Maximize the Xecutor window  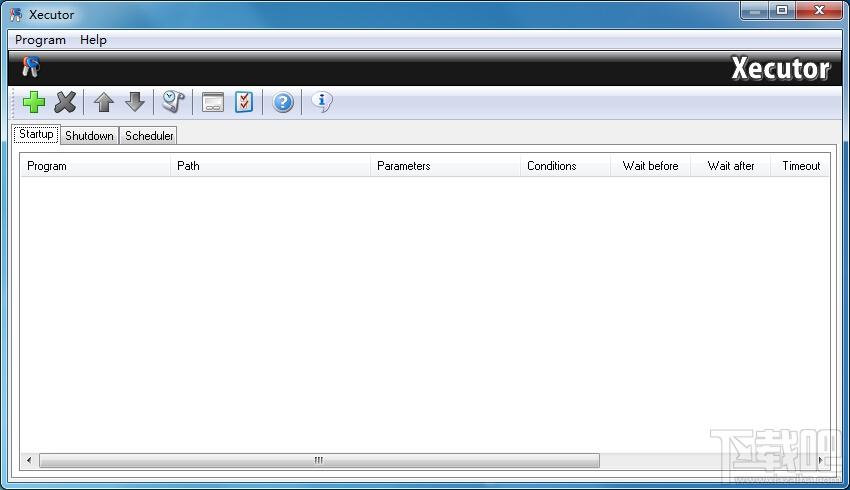(782, 10)
